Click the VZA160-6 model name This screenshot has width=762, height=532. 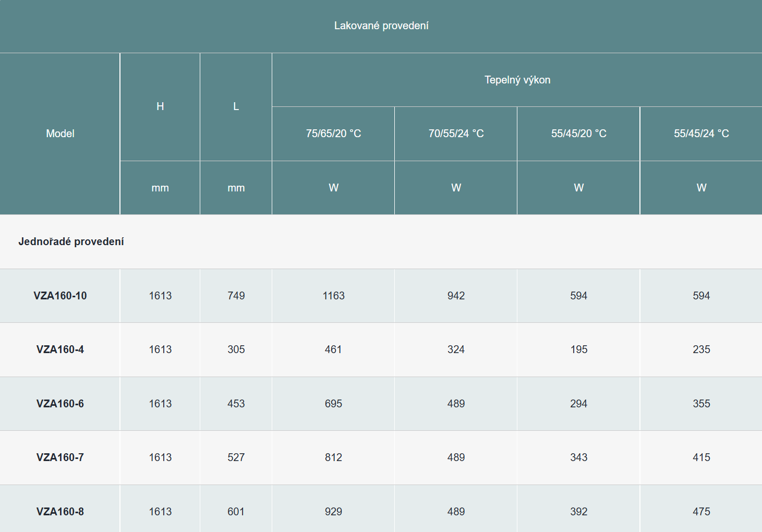coord(60,404)
